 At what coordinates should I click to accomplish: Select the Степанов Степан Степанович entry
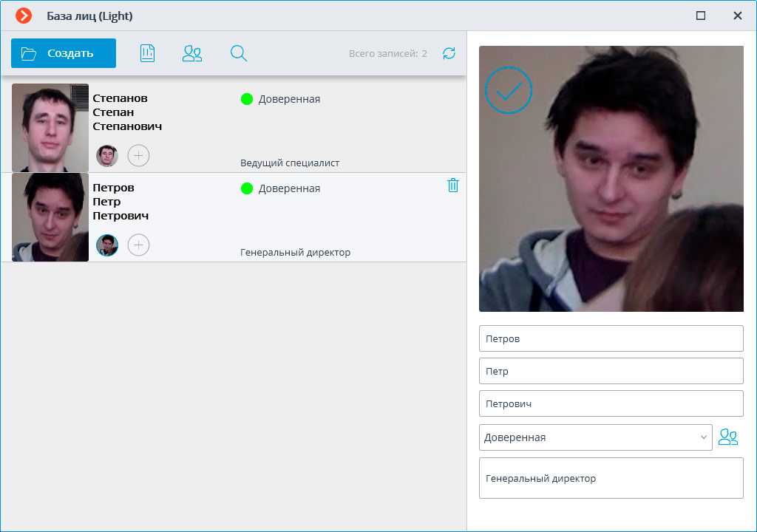pyautogui.click(x=127, y=112)
